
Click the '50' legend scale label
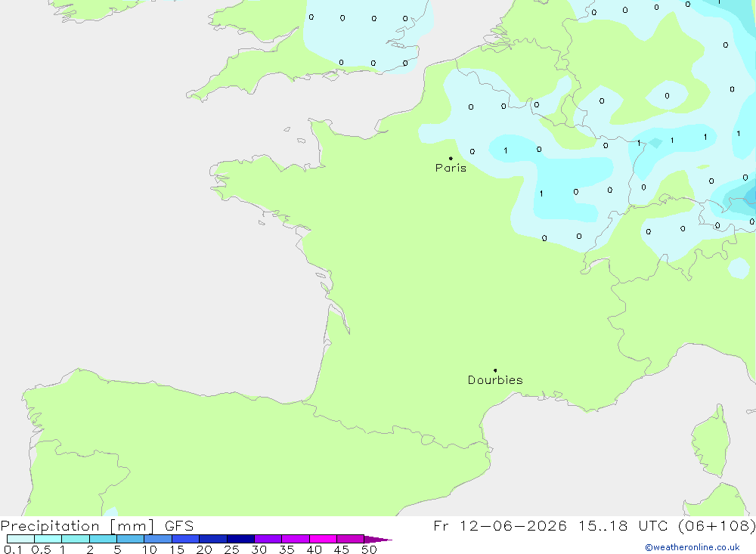coord(369,549)
